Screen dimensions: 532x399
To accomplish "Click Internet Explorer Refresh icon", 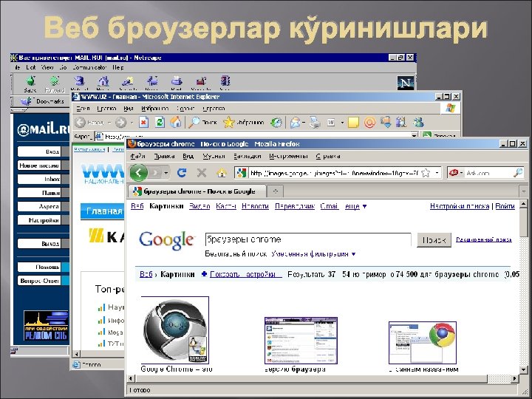I will (x=160, y=123).
